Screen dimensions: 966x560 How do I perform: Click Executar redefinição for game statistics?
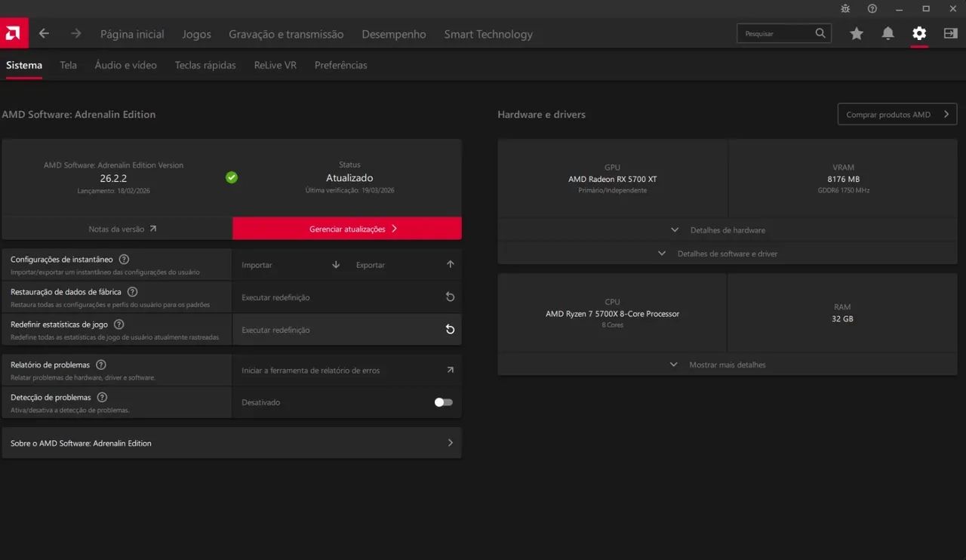click(347, 330)
